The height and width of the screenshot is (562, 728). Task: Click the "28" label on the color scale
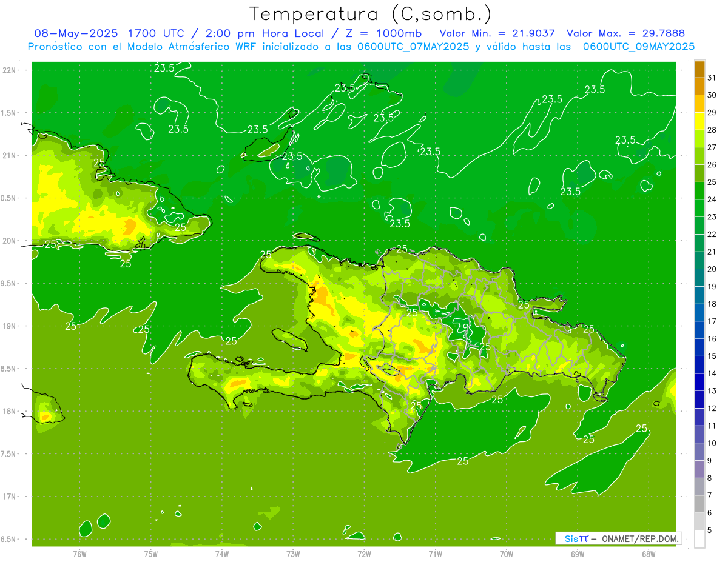712,130
